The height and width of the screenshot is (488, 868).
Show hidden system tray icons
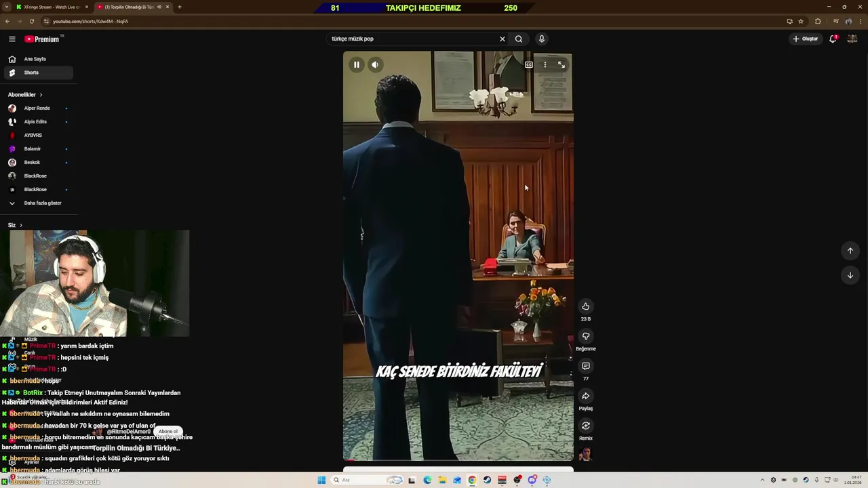coord(762,480)
